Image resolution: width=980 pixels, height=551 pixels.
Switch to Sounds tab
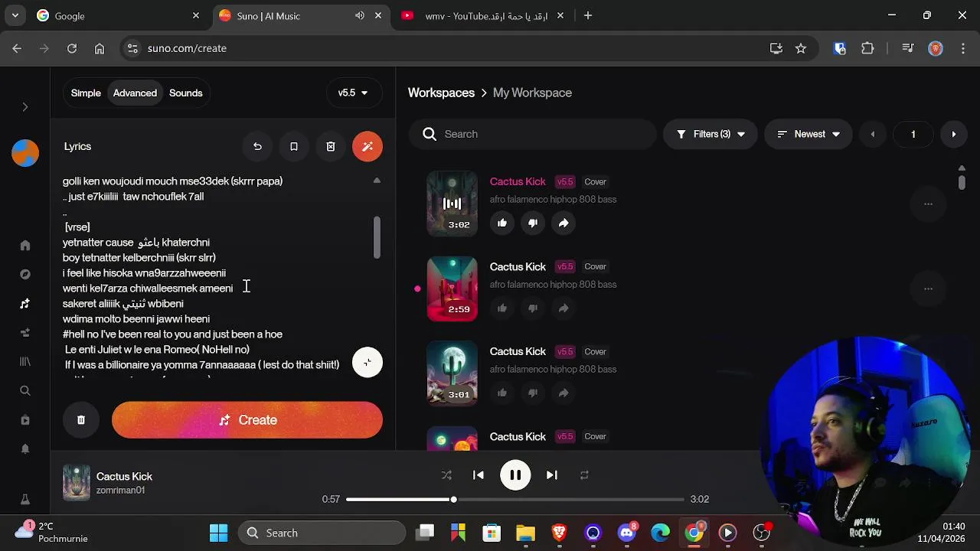pos(186,93)
